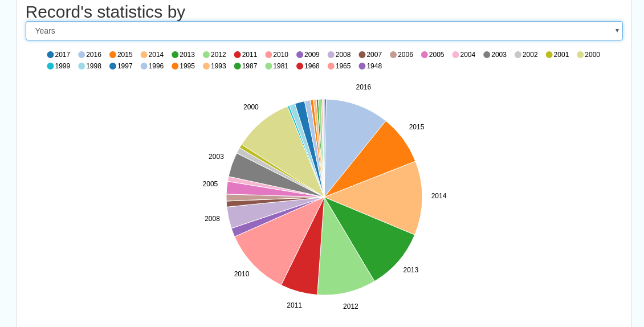Click the 2000 legend entry
644x327 pixels.
[589, 55]
